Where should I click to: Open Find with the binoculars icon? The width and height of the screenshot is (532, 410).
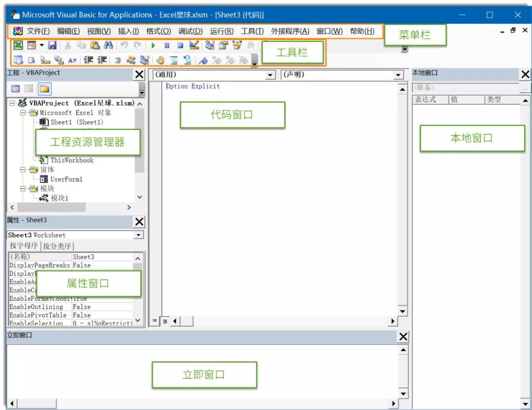(x=108, y=45)
